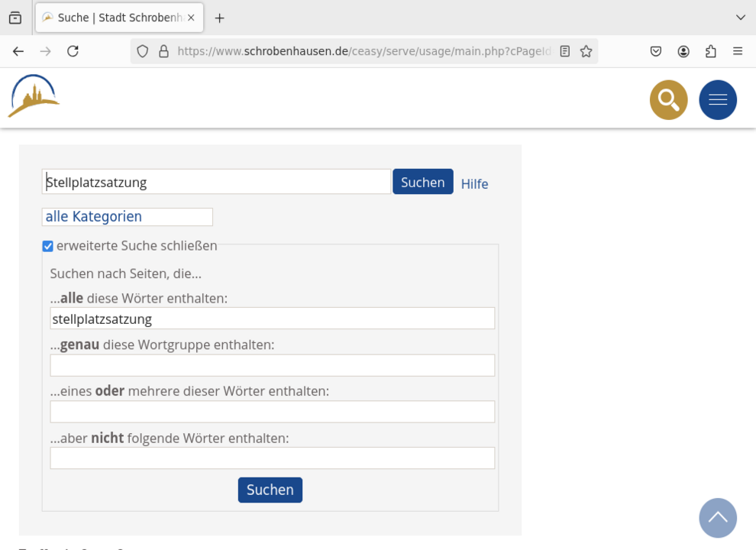
Task: Click the top Suchen button
Action: point(422,182)
